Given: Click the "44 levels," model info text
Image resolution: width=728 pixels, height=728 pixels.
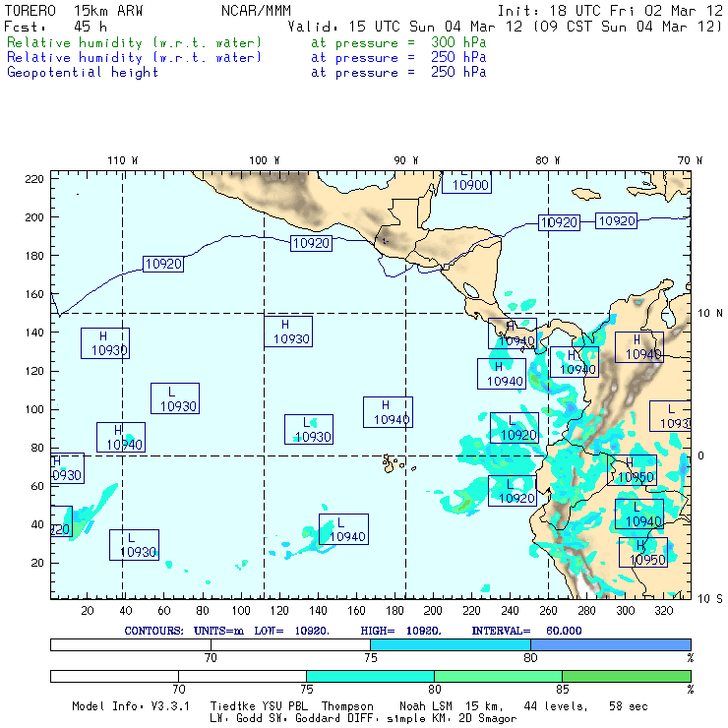Looking at the screenshot, I should point(556,706).
